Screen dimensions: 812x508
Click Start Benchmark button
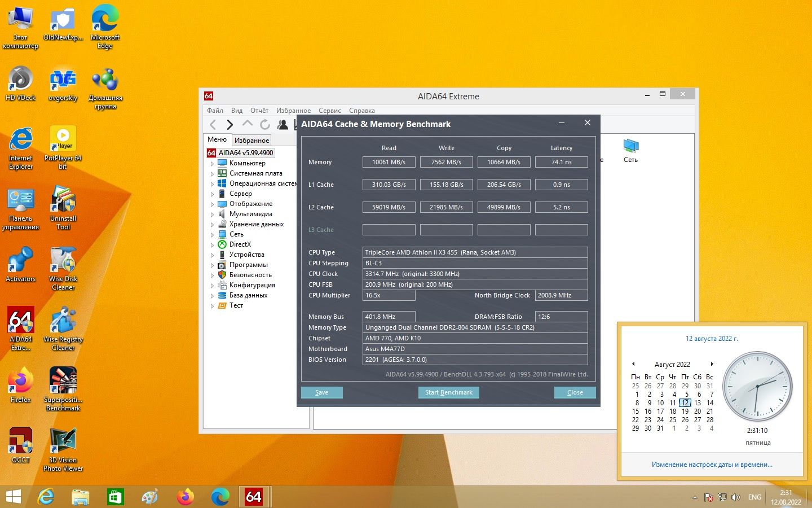[x=448, y=392]
